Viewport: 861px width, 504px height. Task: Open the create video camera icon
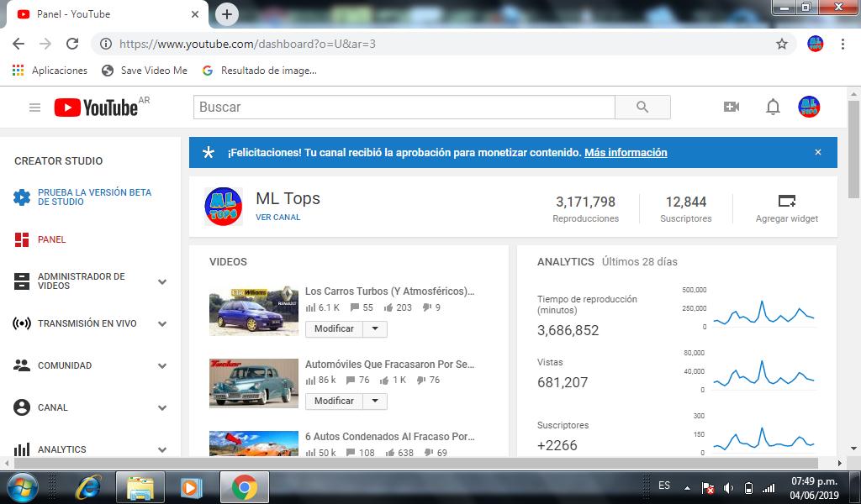point(731,107)
